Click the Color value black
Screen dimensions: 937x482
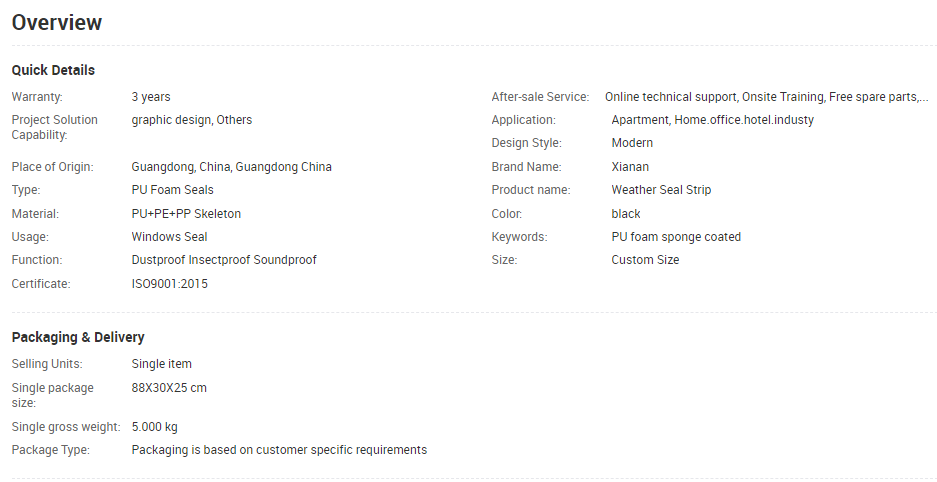click(626, 214)
